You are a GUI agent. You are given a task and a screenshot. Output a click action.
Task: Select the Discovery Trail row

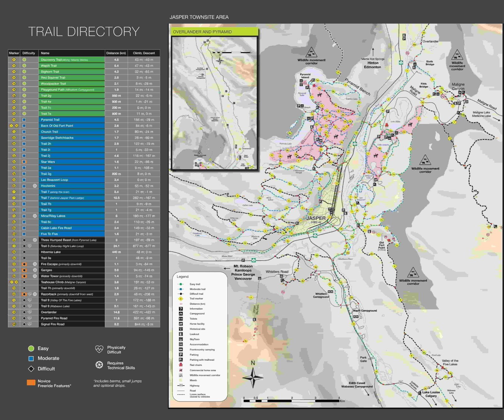84,60
